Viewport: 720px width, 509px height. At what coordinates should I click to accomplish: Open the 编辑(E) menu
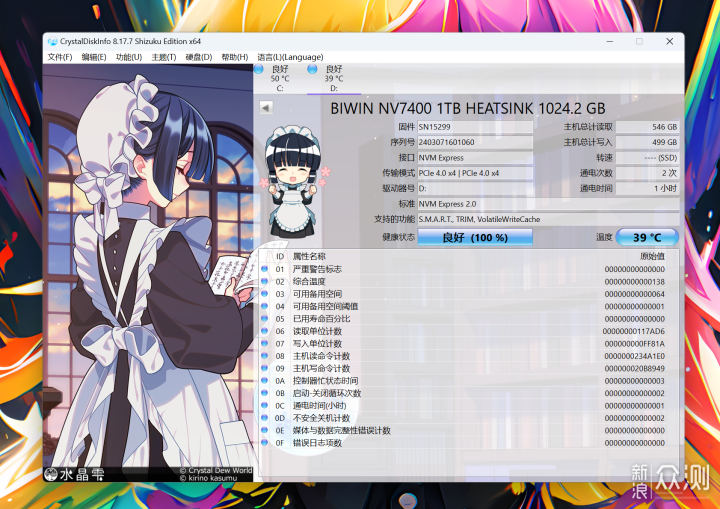click(x=94, y=57)
